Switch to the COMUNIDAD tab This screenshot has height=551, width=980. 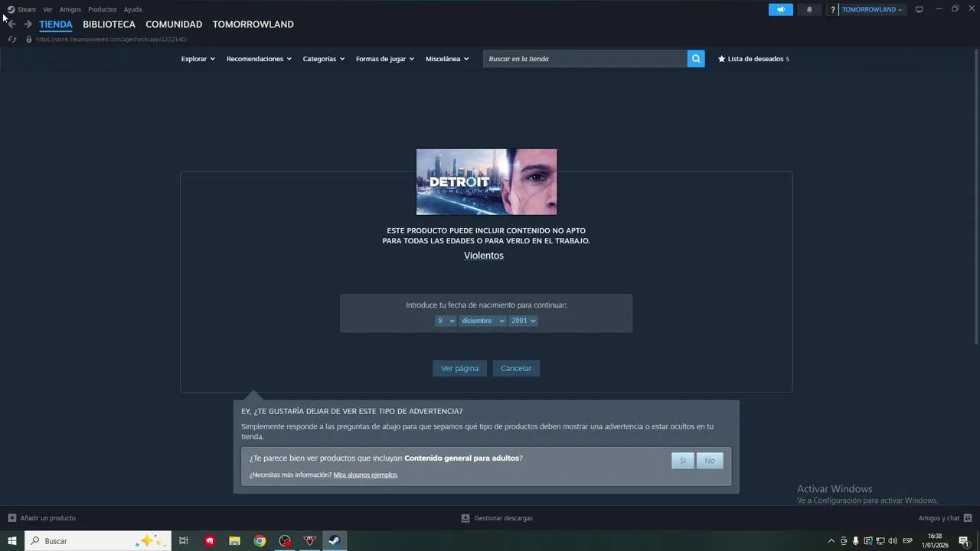pyautogui.click(x=174, y=24)
